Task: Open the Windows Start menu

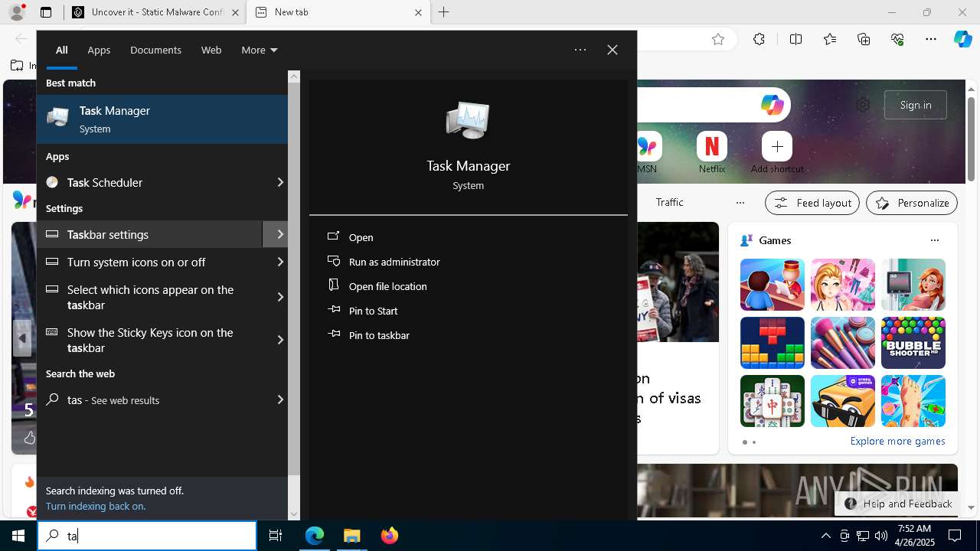Action: (18, 536)
